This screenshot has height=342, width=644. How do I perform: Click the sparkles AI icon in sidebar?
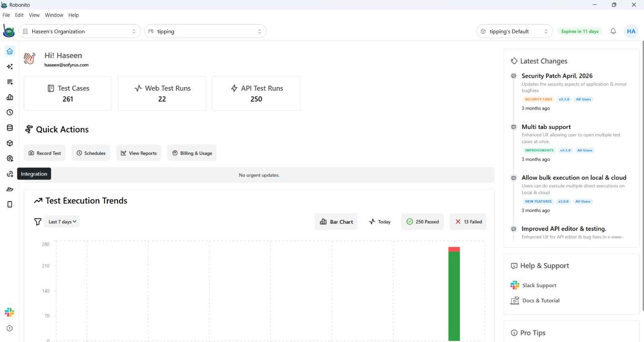[10, 66]
